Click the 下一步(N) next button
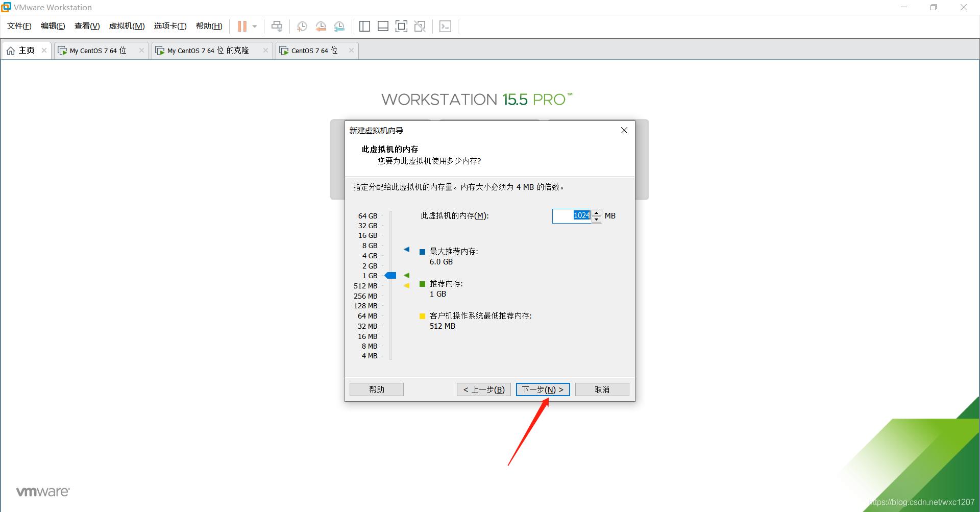Screen dimensions: 980x512 pyautogui.click(x=543, y=389)
